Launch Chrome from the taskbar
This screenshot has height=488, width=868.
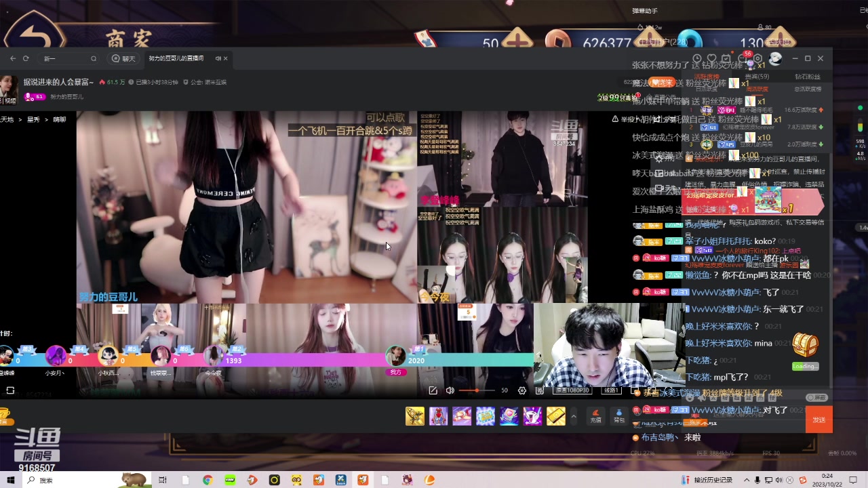(208, 480)
